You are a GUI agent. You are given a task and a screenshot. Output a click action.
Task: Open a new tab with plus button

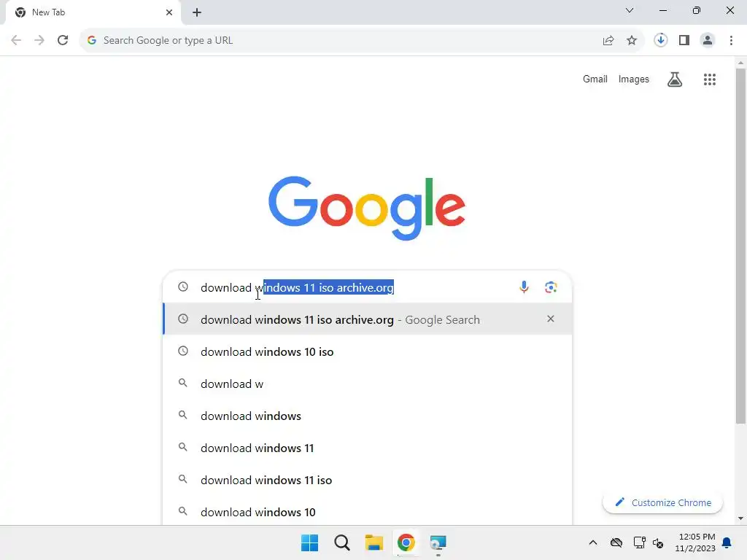click(x=197, y=12)
